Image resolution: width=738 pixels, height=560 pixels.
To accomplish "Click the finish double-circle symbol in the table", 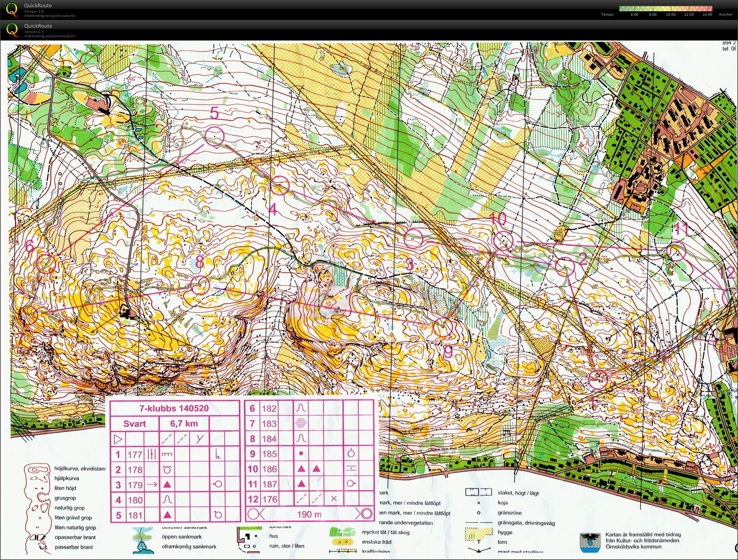I will tap(366, 514).
